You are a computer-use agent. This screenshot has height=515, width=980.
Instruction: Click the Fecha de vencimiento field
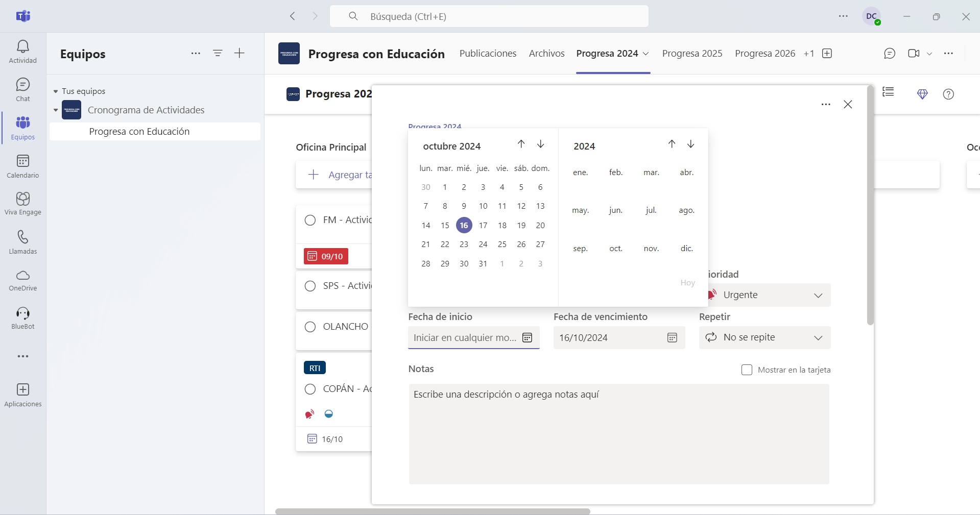[619, 337]
